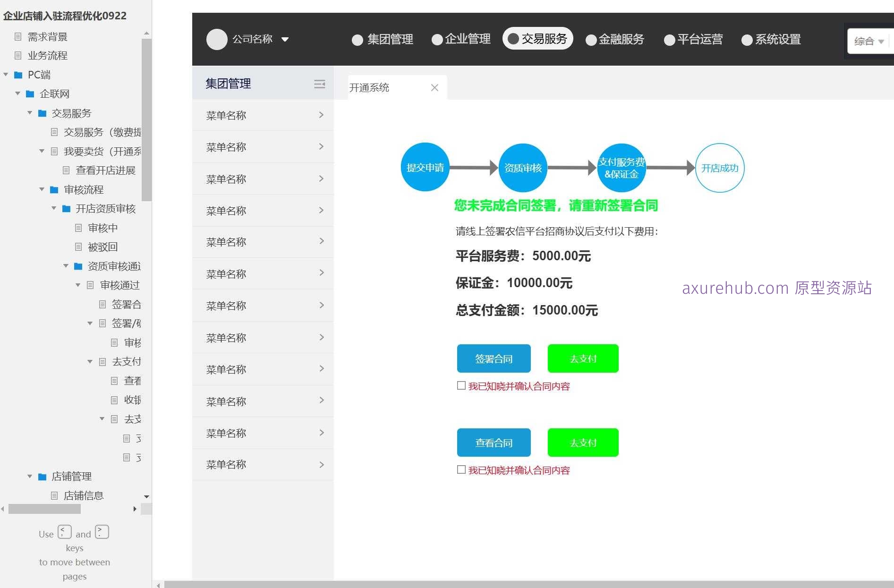Open 店铺信息 page in tree
The image size is (894, 588).
point(84,495)
